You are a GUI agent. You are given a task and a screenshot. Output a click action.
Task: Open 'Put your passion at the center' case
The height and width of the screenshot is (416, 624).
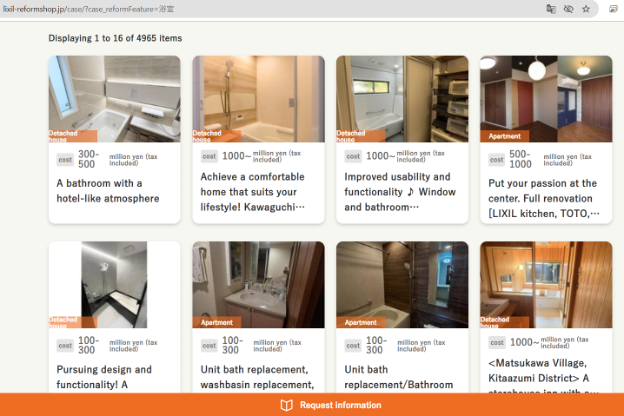544,198
